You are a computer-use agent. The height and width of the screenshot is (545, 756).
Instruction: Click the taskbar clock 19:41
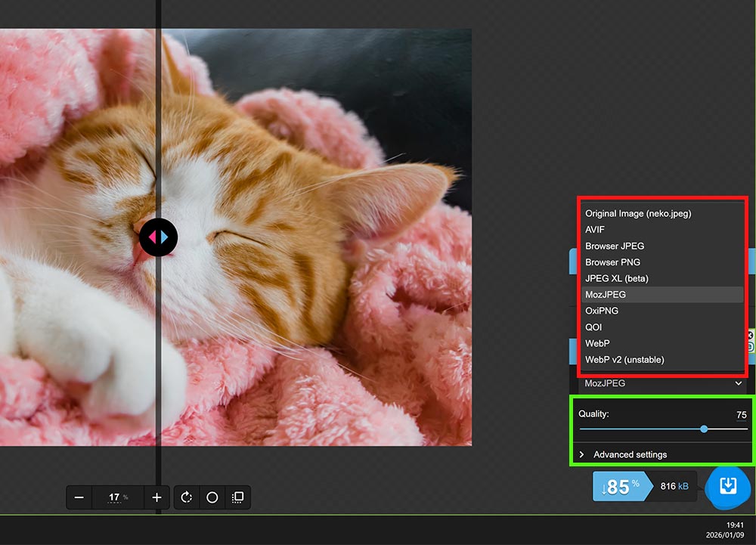735,525
